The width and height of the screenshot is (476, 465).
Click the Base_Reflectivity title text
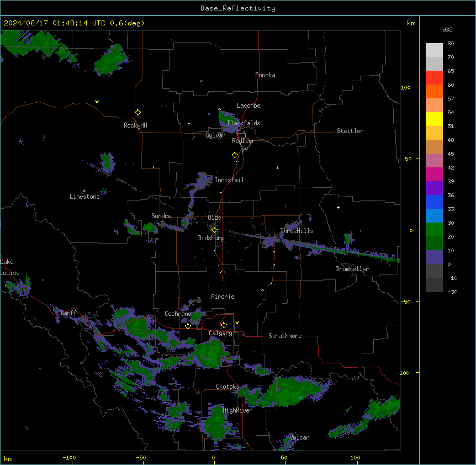tap(238, 8)
